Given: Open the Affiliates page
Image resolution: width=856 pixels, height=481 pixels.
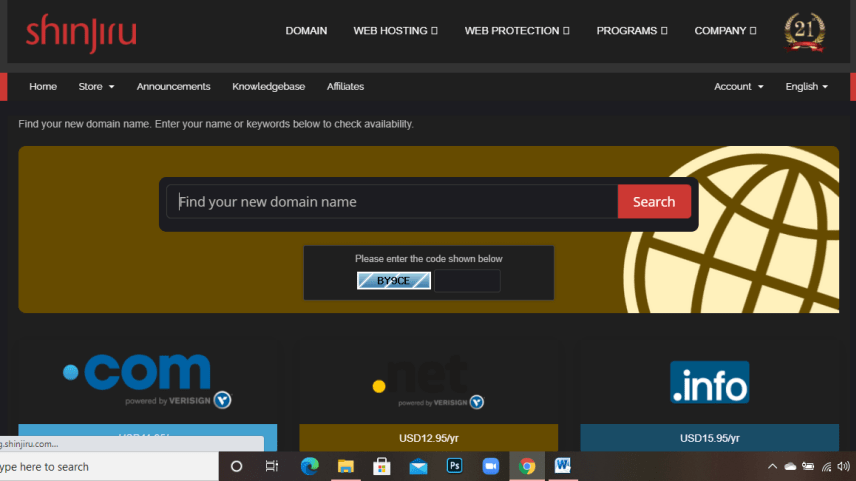Looking at the screenshot, I should pyautogui.click(x=345, y=87).
